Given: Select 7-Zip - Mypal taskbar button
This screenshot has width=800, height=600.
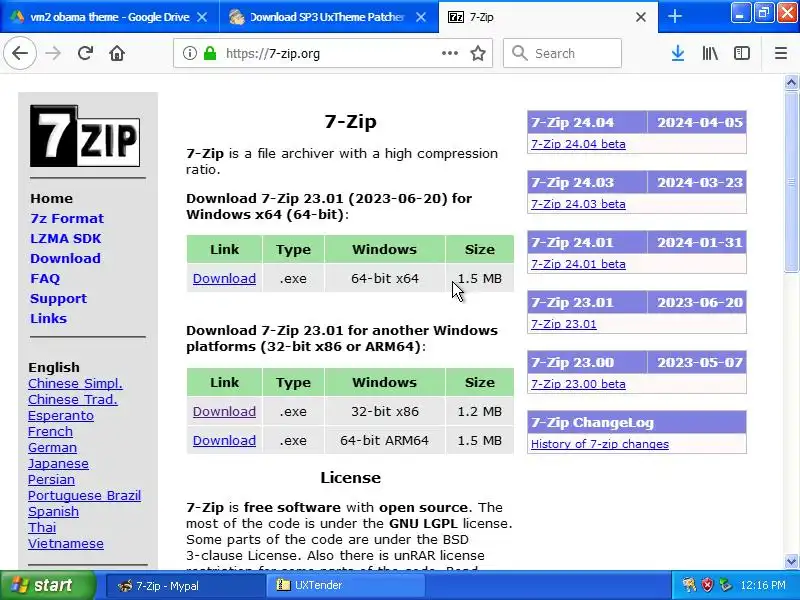Looking at the screenshot, I should [185, 586].
